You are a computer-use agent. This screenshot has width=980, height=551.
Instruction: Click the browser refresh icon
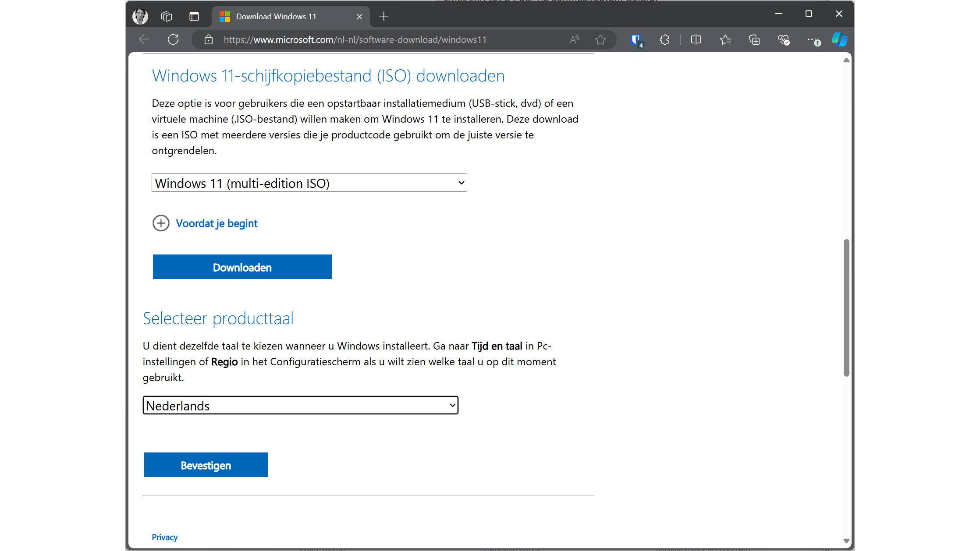click(173, 40)
